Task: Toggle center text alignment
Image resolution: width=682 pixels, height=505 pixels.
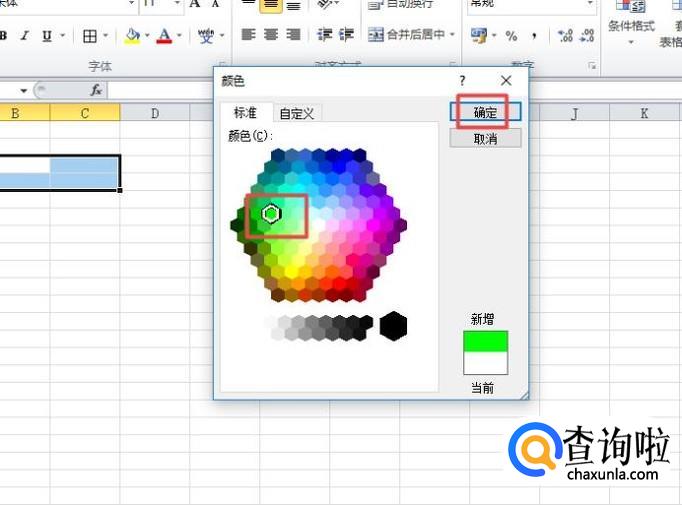Action: (x=271, y=35)
